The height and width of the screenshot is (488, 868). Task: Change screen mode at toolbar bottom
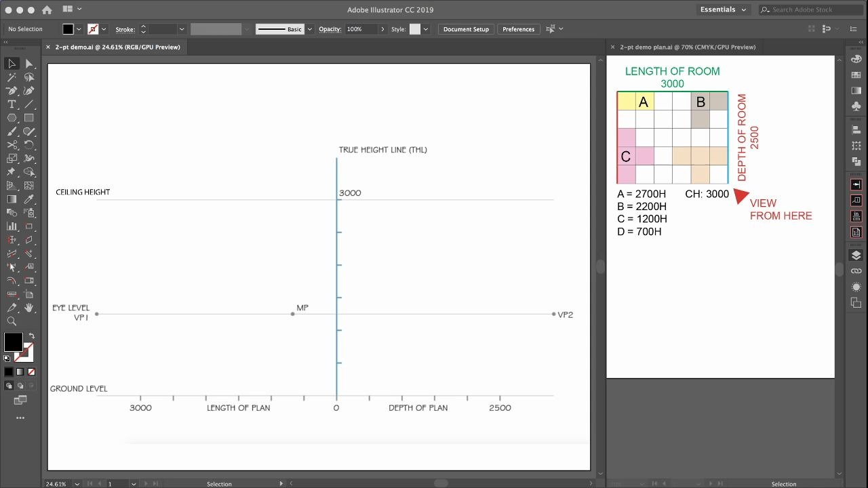(20, 401)
